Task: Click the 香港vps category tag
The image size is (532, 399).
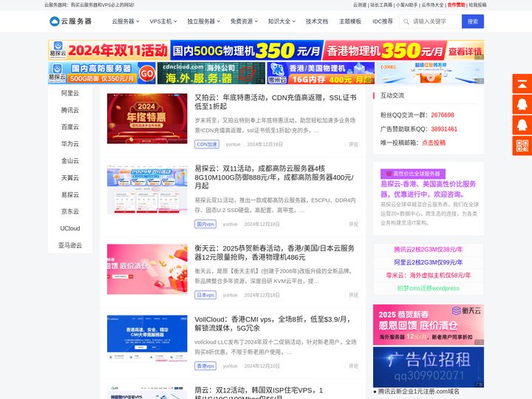Action: pyautogui.click(x=205, y=366)
